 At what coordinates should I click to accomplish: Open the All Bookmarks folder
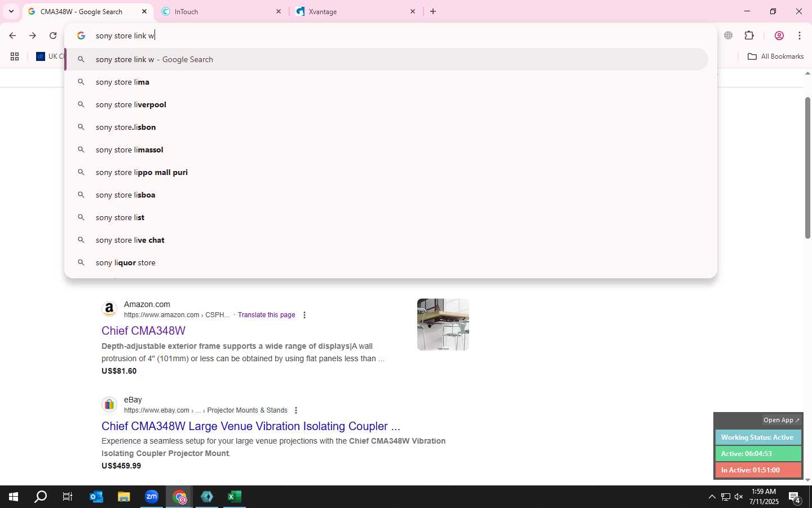pos(775,56)
